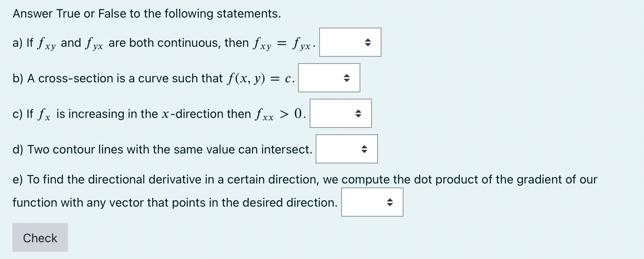Click the Check button
This screenshot has height=259, width=644.
(x=40, y=237)
